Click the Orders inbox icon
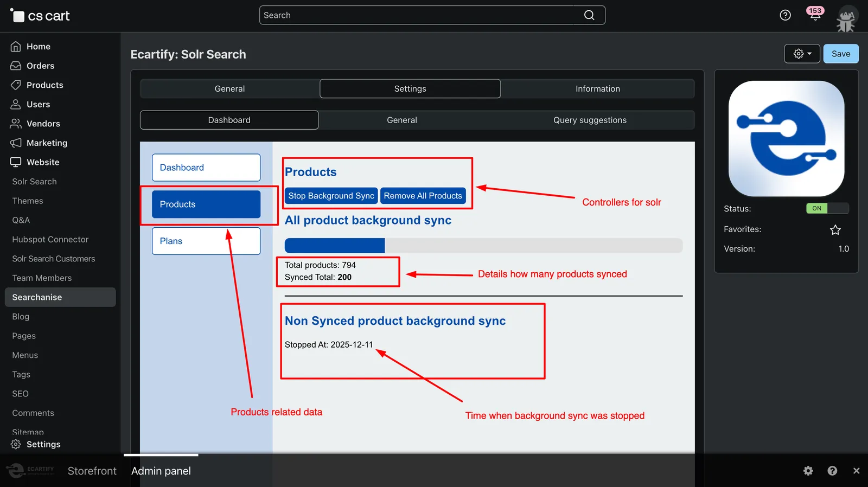 pos(16,66)
